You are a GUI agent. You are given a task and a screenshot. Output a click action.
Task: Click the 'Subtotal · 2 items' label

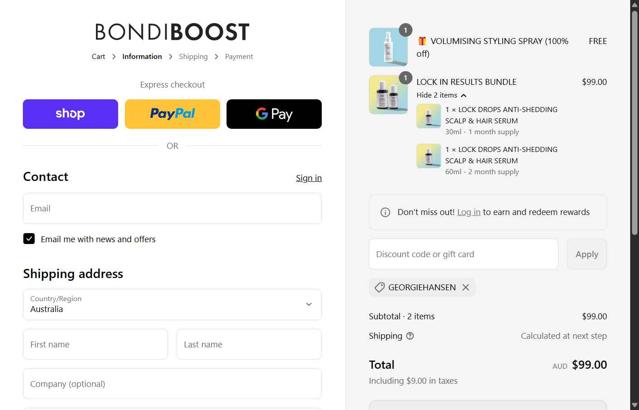click(x=401, y=316)
